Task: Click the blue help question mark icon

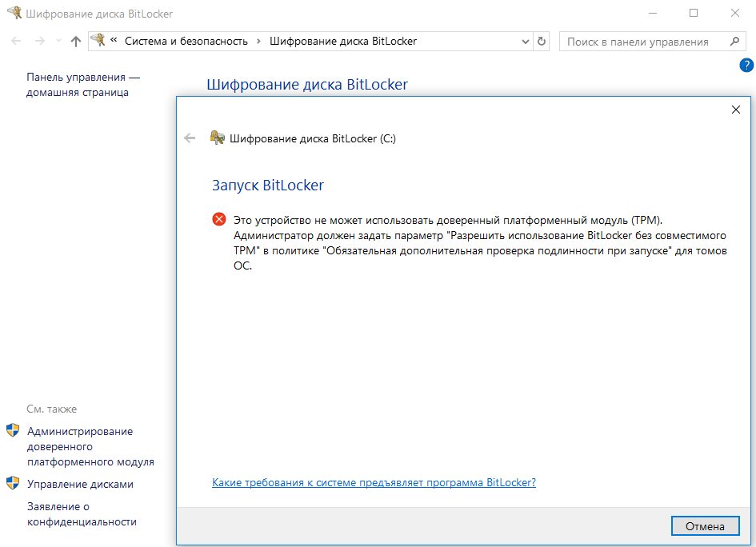Action: (746, 65)
